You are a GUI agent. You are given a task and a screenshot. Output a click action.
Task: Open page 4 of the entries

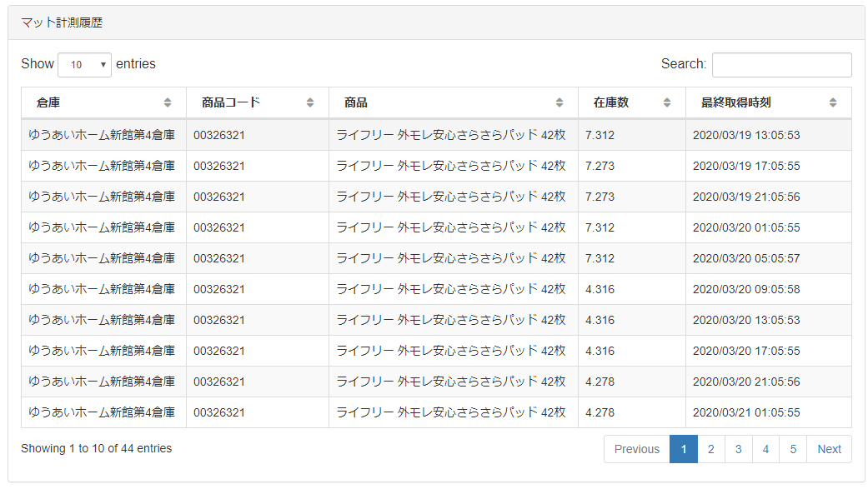pos(765,449)
